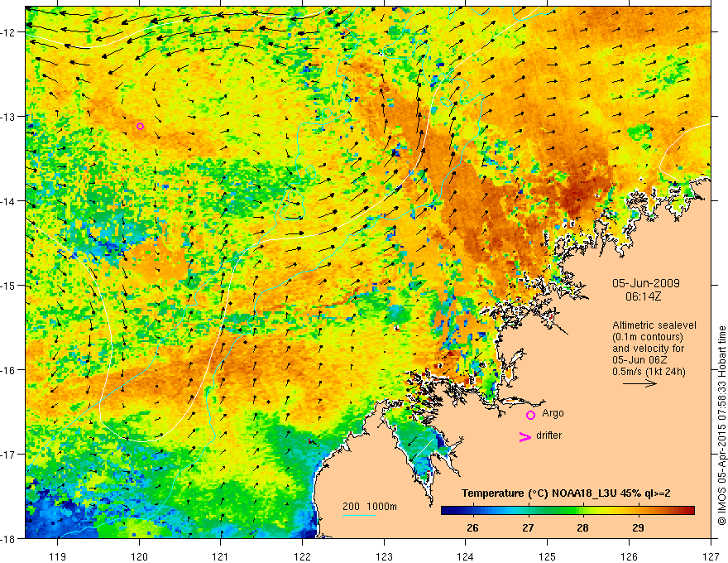Click the cyan bathymetry legend line
This screenshot has height=563, width=728.
coord(359,515)
